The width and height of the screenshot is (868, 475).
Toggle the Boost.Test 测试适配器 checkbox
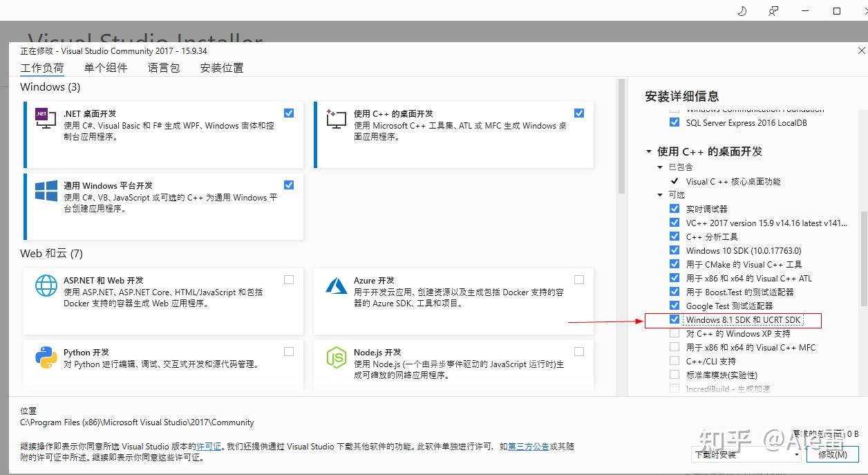pos(674,292)
